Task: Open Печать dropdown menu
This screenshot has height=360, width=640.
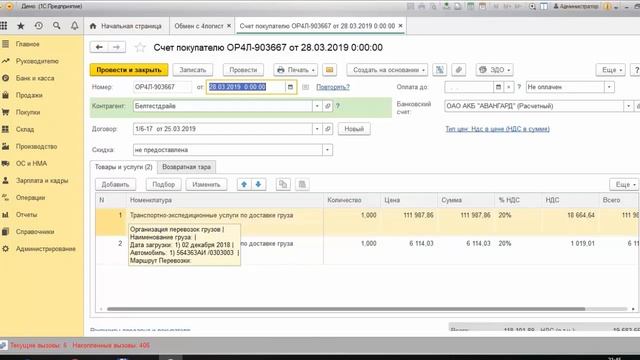Action: [x=296, y=70]
